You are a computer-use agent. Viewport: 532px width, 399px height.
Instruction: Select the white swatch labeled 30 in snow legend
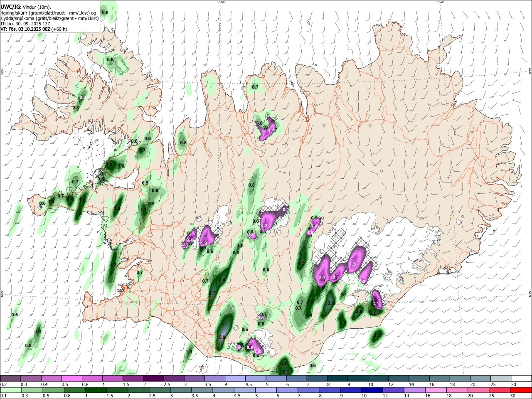(521, 379)
